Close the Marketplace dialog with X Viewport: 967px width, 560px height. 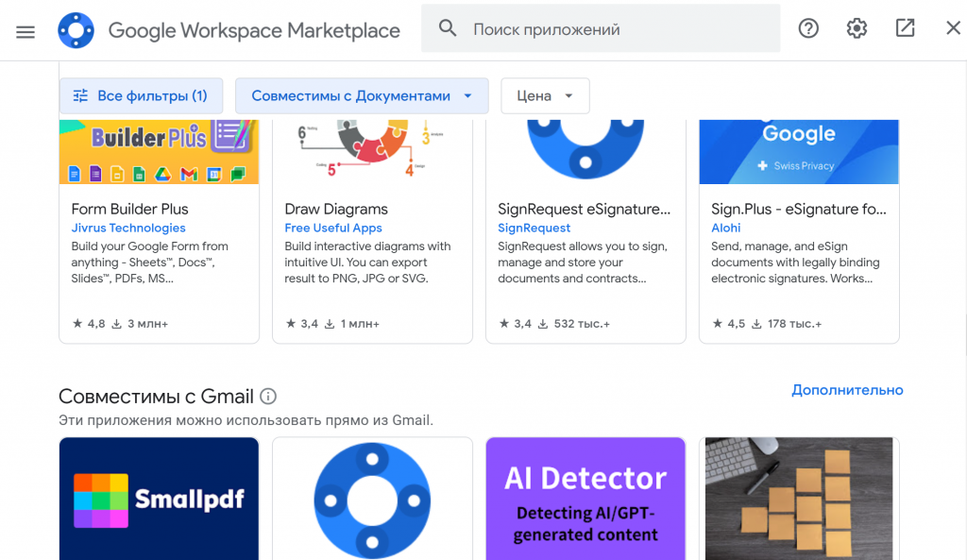(x=953, y=28)
